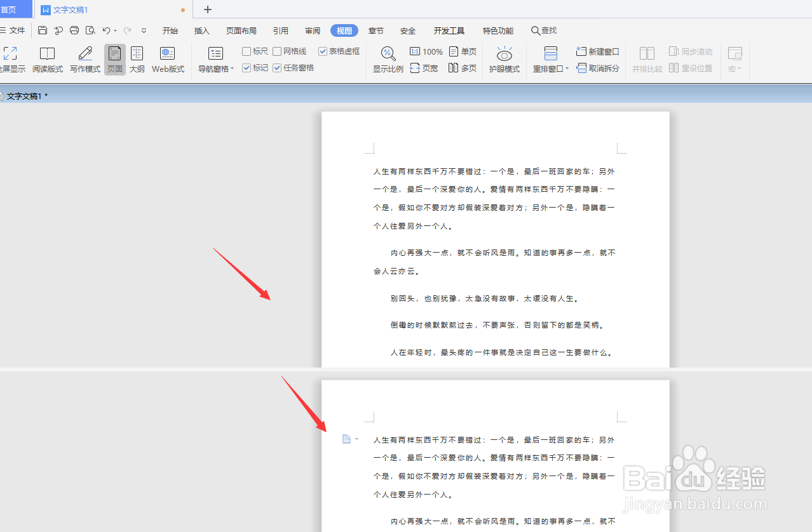The width and height of the screenshot is (812, 532).
Task: Open 显示比例 zoom dialog
Action: (x=388, y=60)
